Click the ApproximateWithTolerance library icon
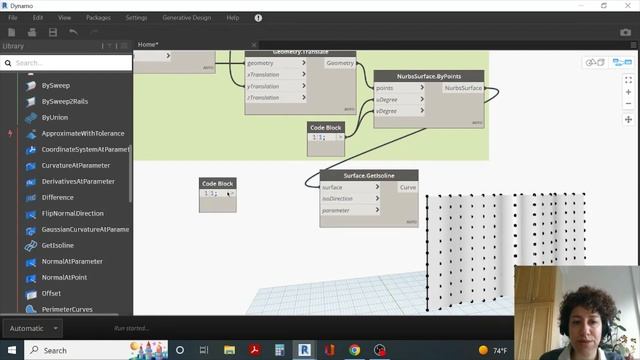Screen dimensions: 640x360 [x=31, y=133]
